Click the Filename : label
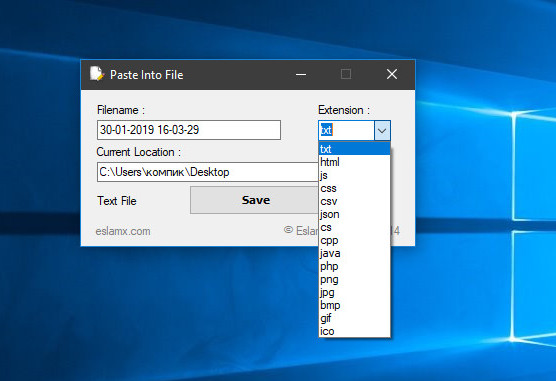Image resolution: width=556 pixels, height=381 pixels. 121,110
